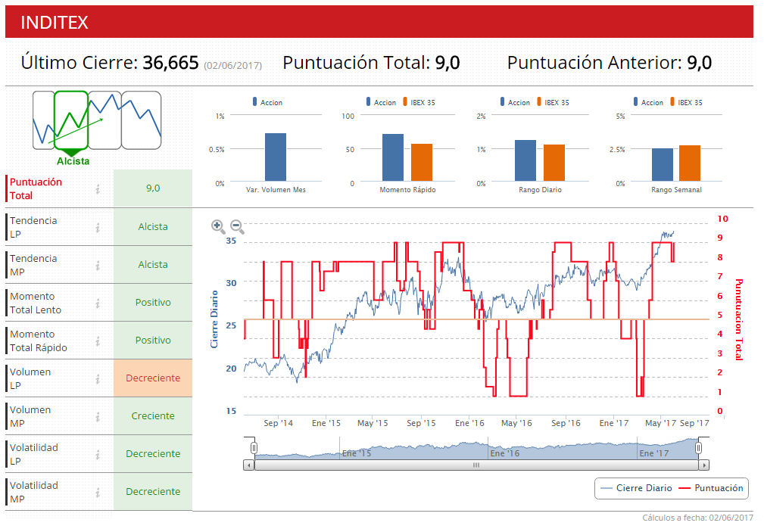The image size is (764, 532).
Task: Click the Volatilidad MP Decreciente value
Action: [x=153, y=492]
